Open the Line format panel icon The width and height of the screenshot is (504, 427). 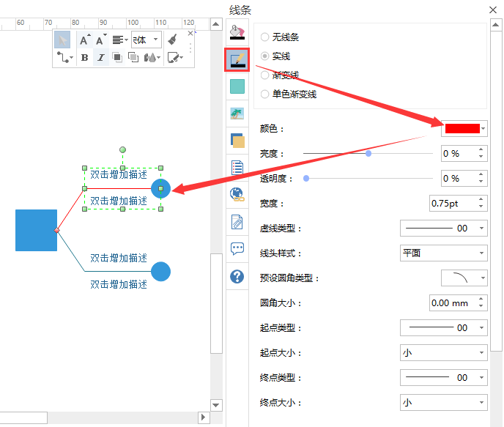tap(237, 60)
